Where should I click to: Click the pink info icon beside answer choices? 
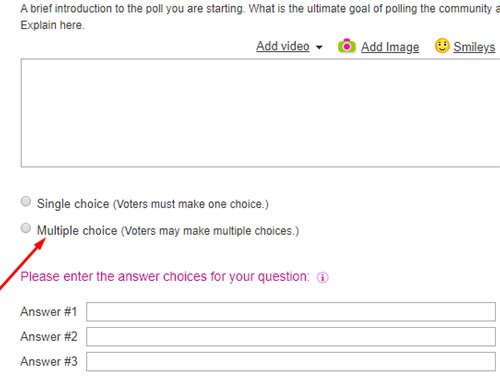coord(322,277)
